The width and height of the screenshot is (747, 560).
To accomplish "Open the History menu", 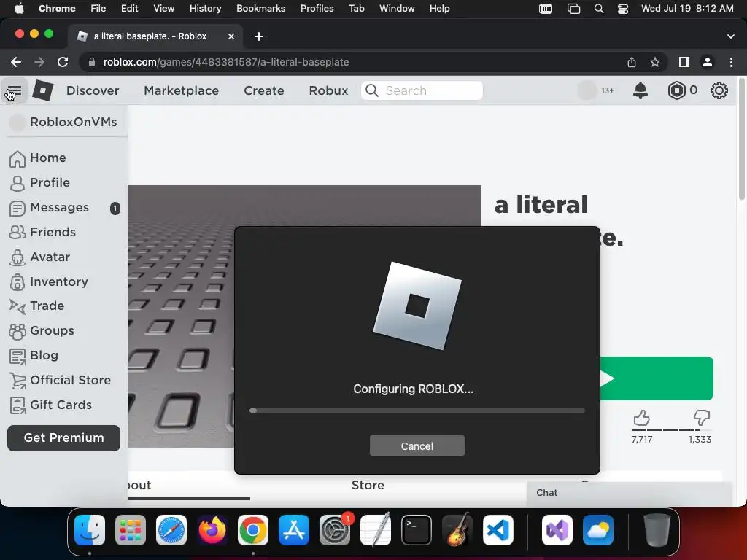I will [x=205, y=9].
